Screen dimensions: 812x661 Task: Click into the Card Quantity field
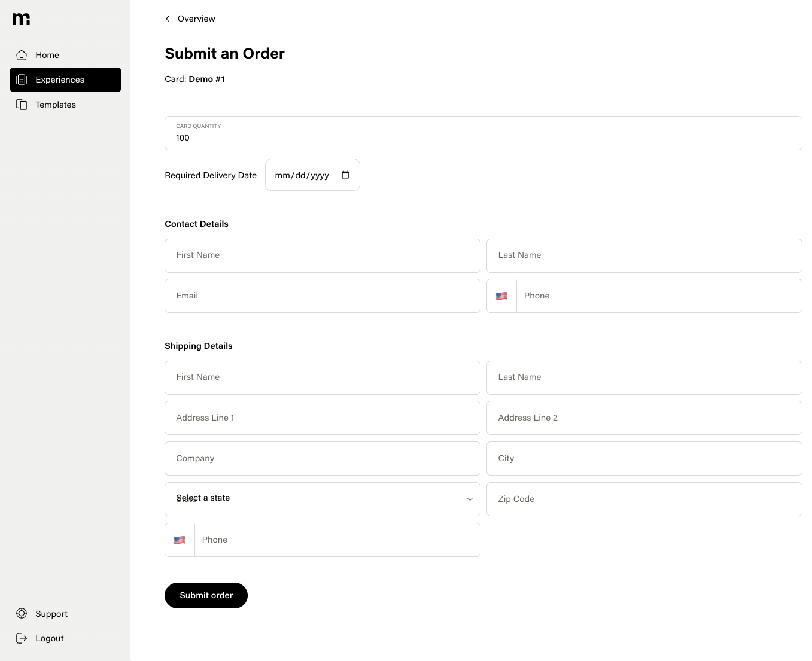[x=359, y=138]
